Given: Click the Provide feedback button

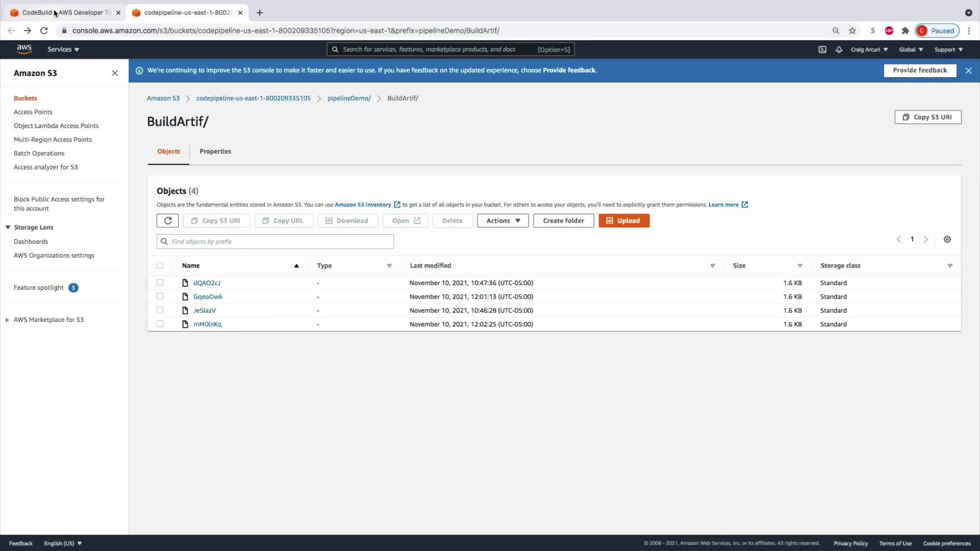Looking at the screenshot, I should click(920, 70).
